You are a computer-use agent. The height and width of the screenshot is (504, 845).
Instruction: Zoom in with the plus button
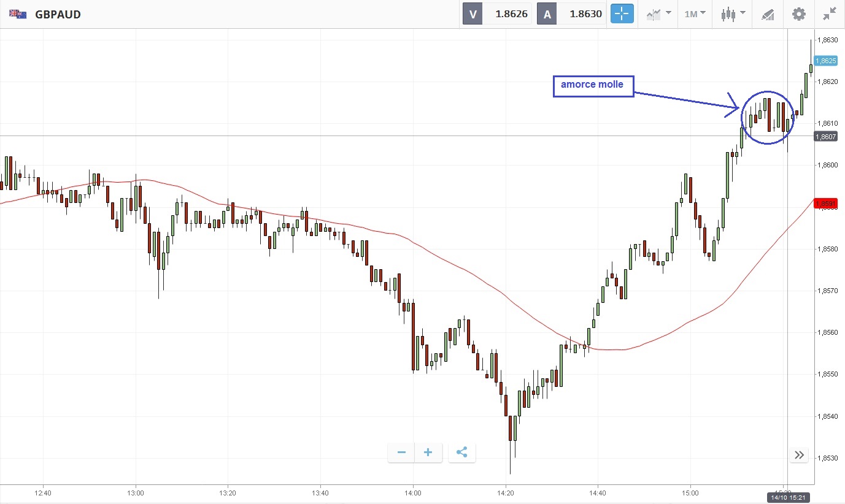(428, 453)
